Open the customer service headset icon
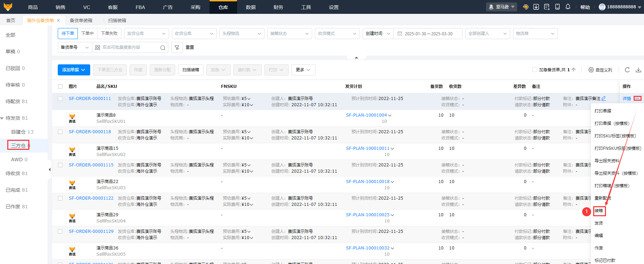The width and height of the screenshot is (644, 264). click(526, 7)
